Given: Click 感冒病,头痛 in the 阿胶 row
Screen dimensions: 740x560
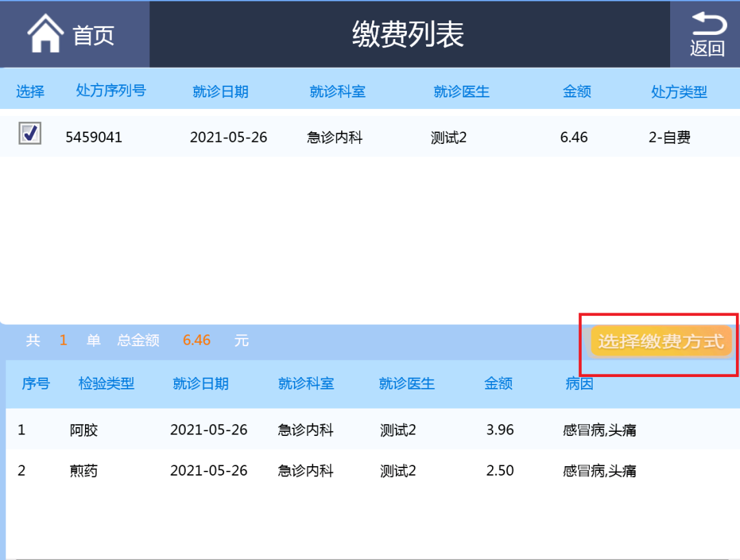Looking at the screenshot, I should [x=600, y=430].
